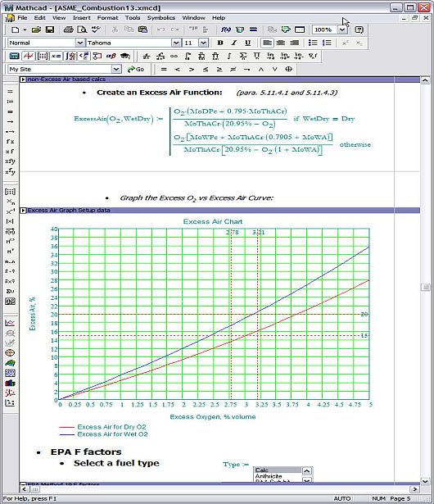Click the vertical scrollbar up arrow
The image size is (434, 504).
pyautogui.click(x=425, y=80)
